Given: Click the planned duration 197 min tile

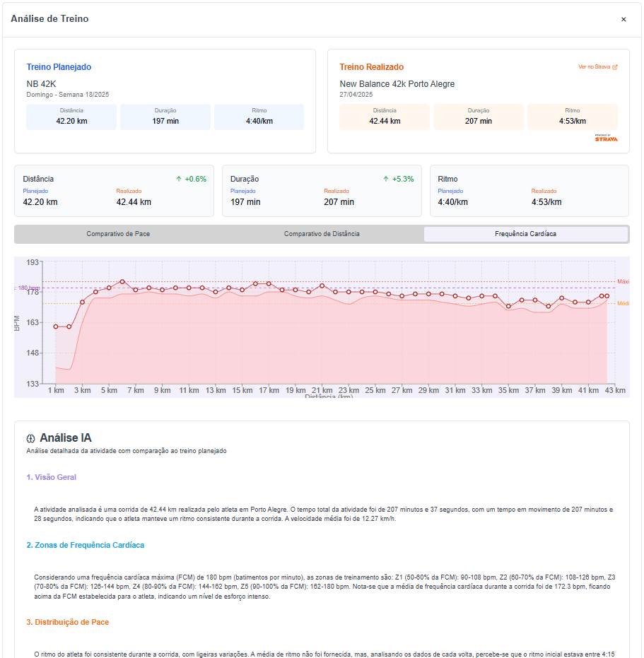Looking at the screenshot, I should click(x=165, y=117).
